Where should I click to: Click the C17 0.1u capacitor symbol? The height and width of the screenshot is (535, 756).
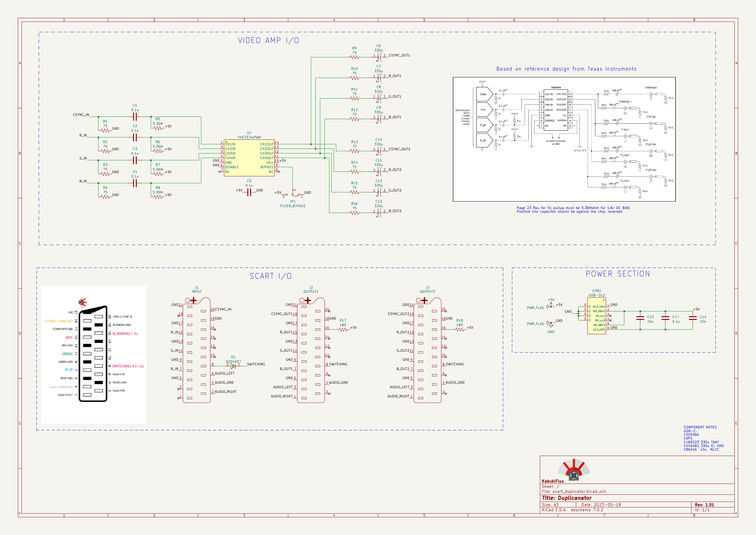pyautogui.click(x=665, y=318)
